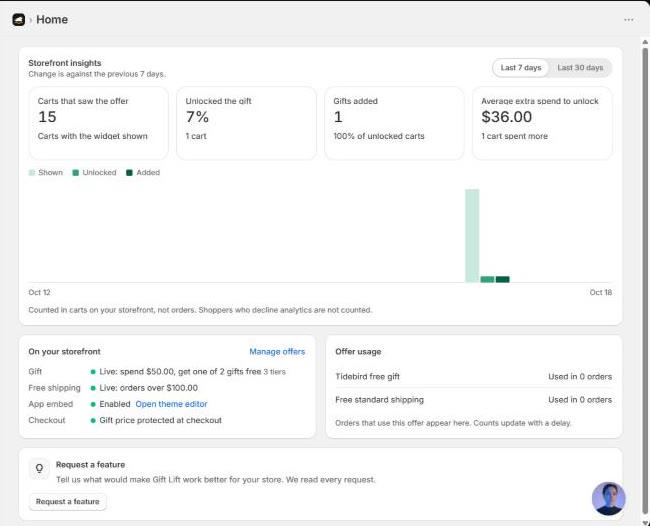Viewport: 650px width, 526px height.
Task: Click the scrollbar up arrow
Action: tap(645, 42)
